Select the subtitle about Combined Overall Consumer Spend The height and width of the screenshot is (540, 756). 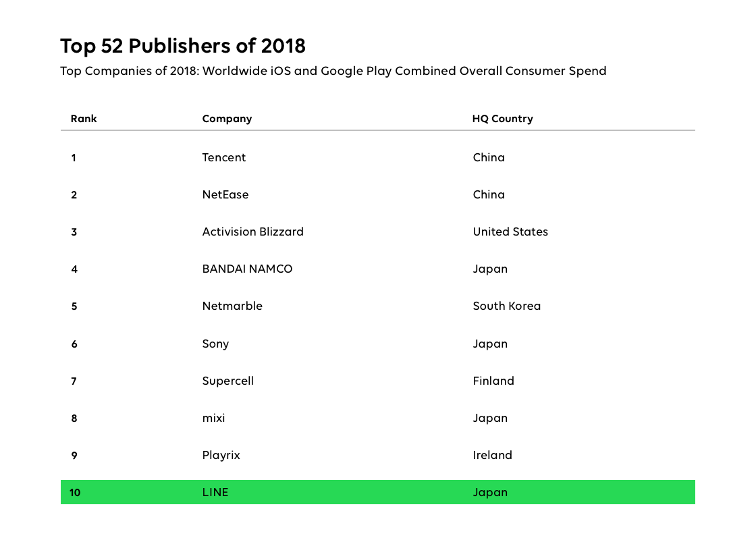click(333, 71)
